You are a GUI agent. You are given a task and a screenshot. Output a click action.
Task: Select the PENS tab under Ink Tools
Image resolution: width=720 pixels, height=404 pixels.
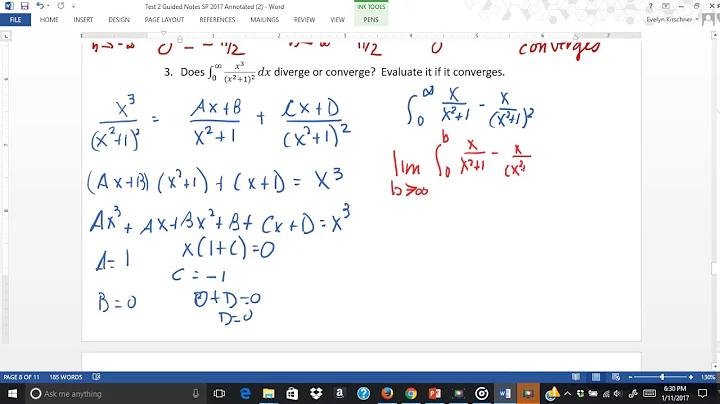pyautogui.click(x=371, y=20)
